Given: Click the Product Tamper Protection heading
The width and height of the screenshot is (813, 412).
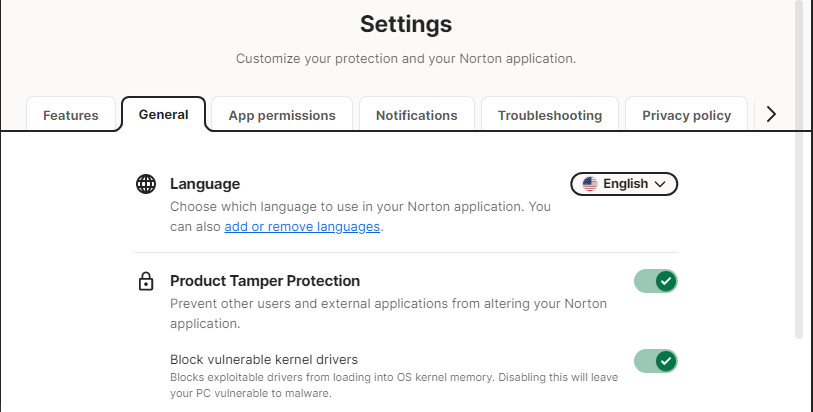Looking at the screenshot, I should (265, 281).
